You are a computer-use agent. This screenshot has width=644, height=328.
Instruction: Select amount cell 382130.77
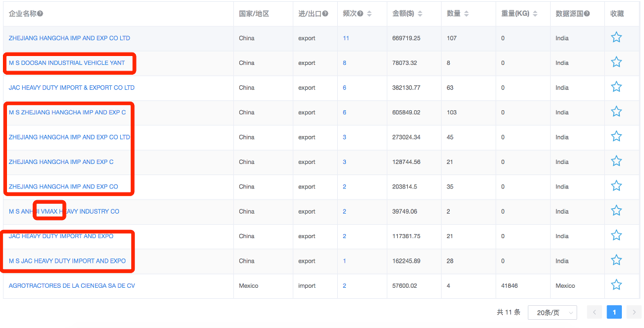point(406,88)
